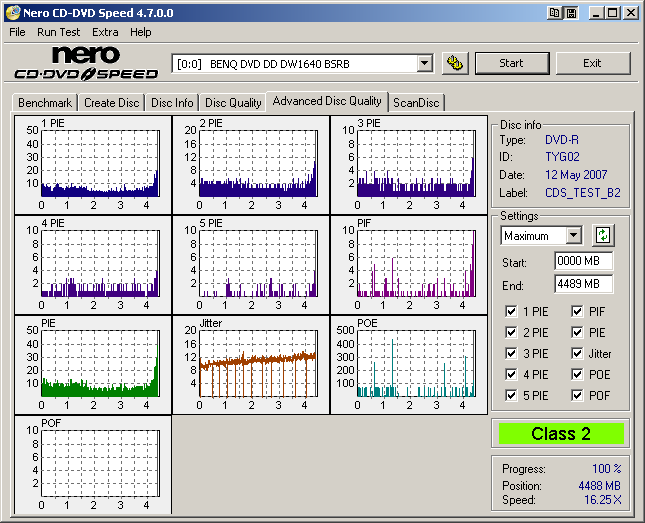The image size is (645, 523).
Task: Uncheck the 1 PIE checkbox
Action: coord(511,311)
